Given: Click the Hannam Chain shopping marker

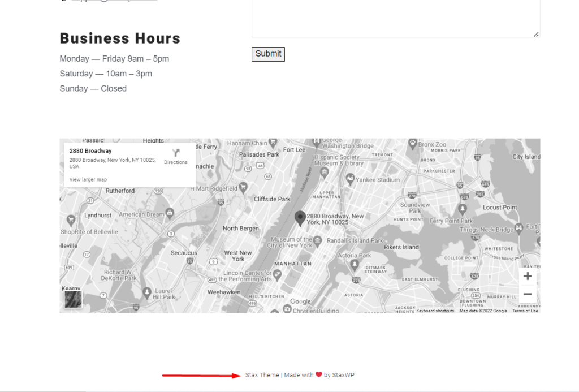Looking at the screenshot, I should point(273,142).
